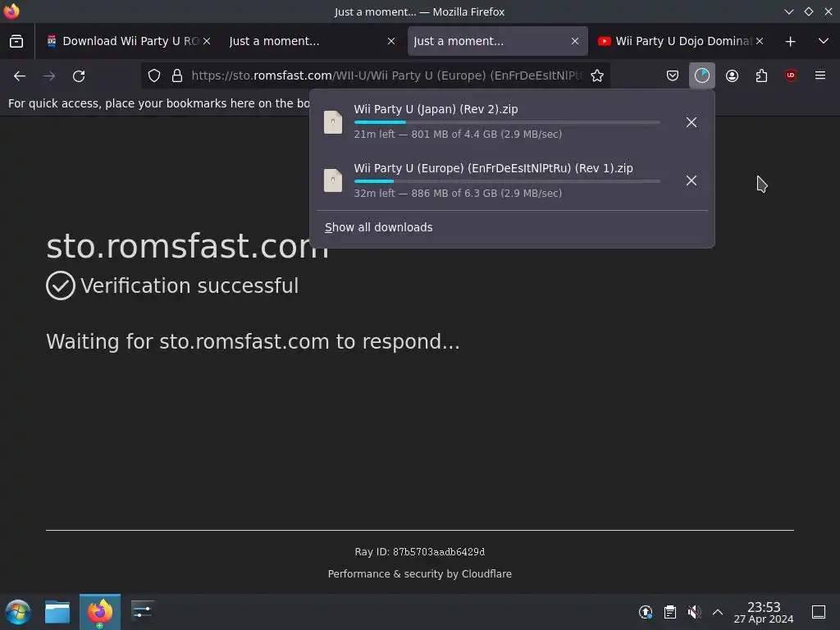
Task: Open the uBlock Origin extension icon
Action: [x=791, y=76]
